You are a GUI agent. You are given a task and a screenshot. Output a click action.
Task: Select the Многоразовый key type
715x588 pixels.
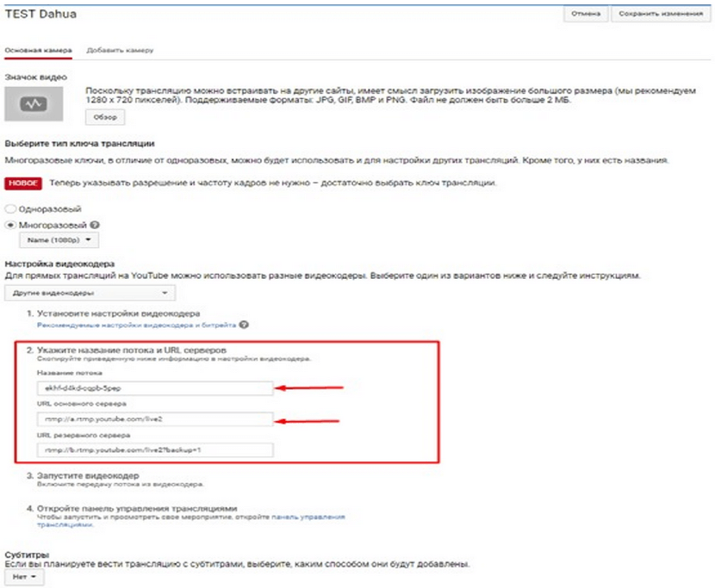[x=10, y=225]
